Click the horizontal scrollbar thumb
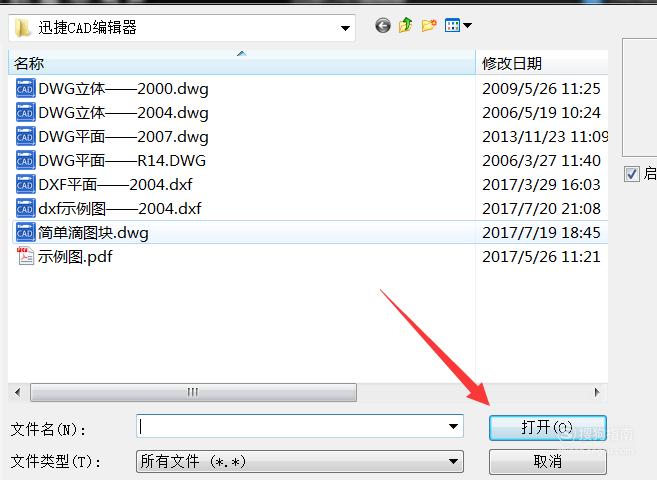 point(193,392)
